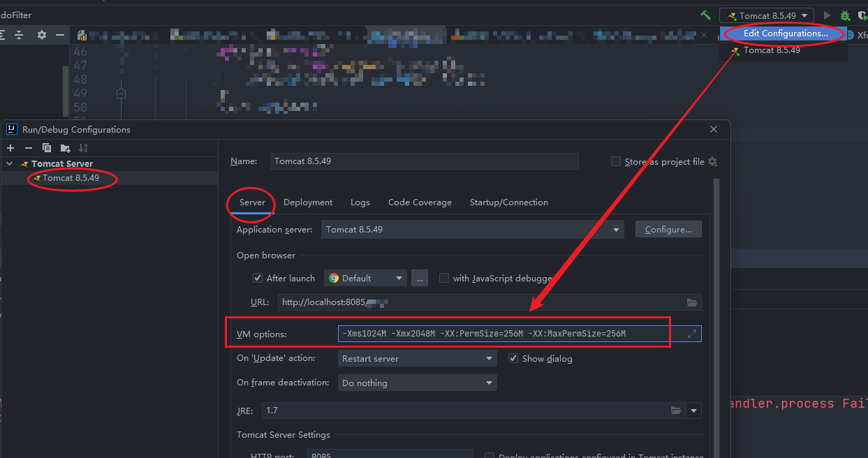Open browser chooser with the ellipsis button
This screenshot has width=868, height=458.
419,278
